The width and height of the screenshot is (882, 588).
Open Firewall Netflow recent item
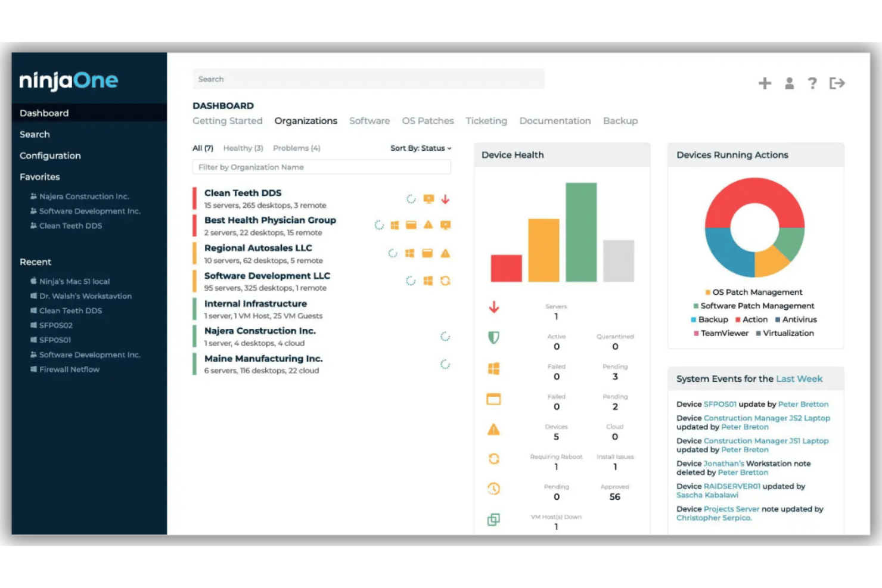[x=65, y=369]
